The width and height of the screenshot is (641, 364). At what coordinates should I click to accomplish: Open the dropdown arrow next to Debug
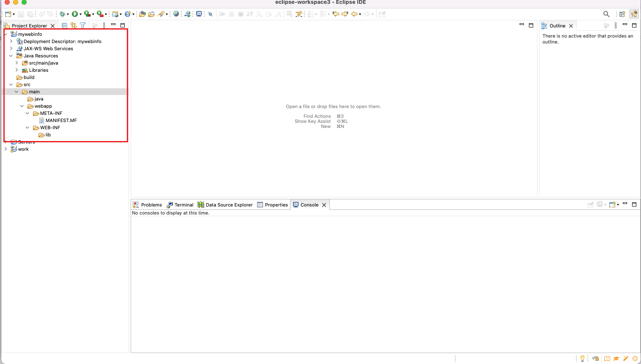pyautogui.click(x=68, y=14)
